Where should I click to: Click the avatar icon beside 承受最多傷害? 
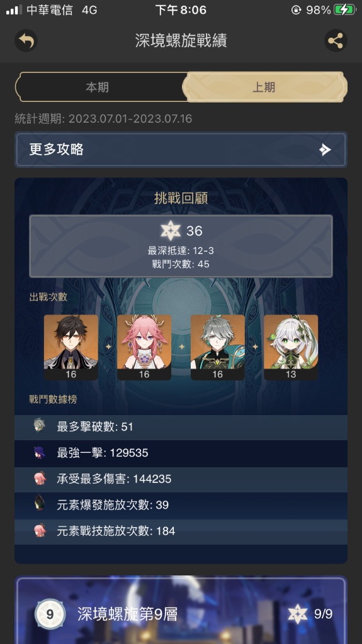40,479
